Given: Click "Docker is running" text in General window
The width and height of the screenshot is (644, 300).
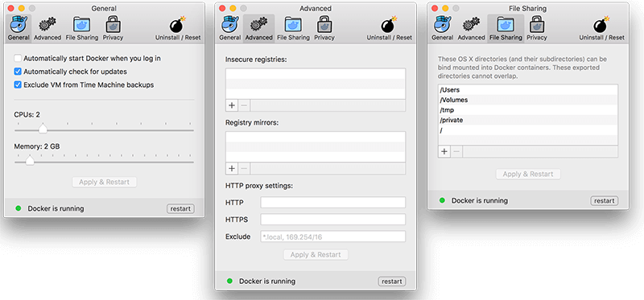Looking at the screenshot, I should pos(56,208).
